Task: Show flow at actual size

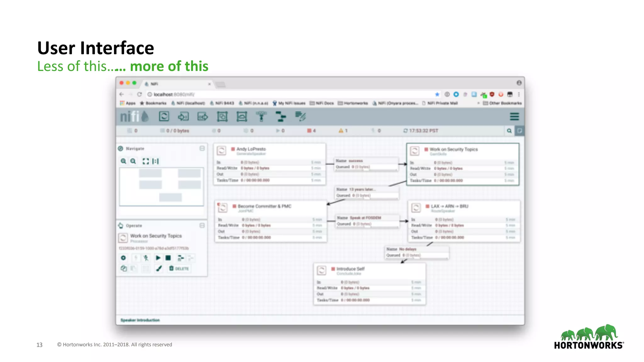Action: (x=155, y=161)
